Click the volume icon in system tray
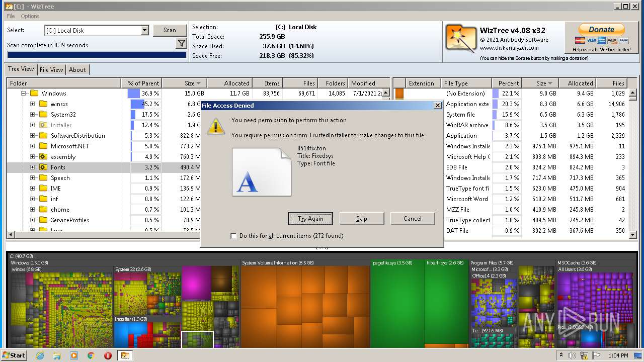644x362 pixels. coord(572,355)
